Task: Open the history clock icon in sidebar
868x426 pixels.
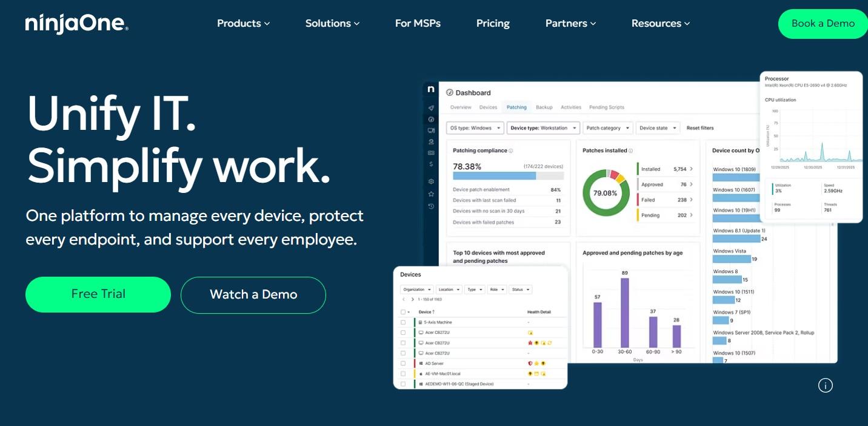Action: click(x=431, y=206)
